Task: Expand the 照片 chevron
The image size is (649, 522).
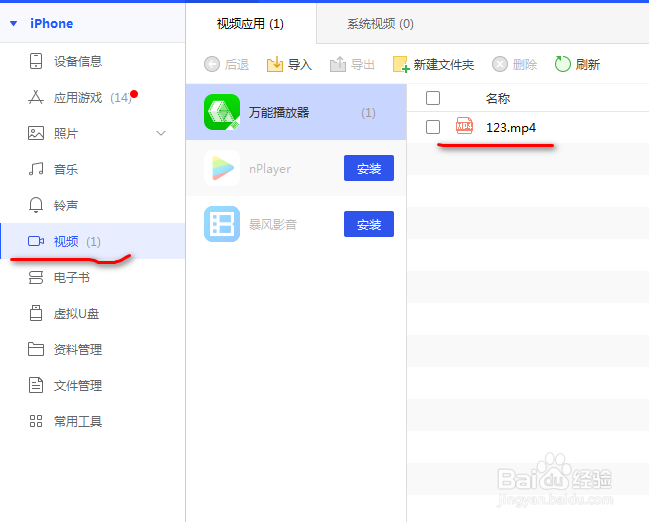Action: (161, 133)
